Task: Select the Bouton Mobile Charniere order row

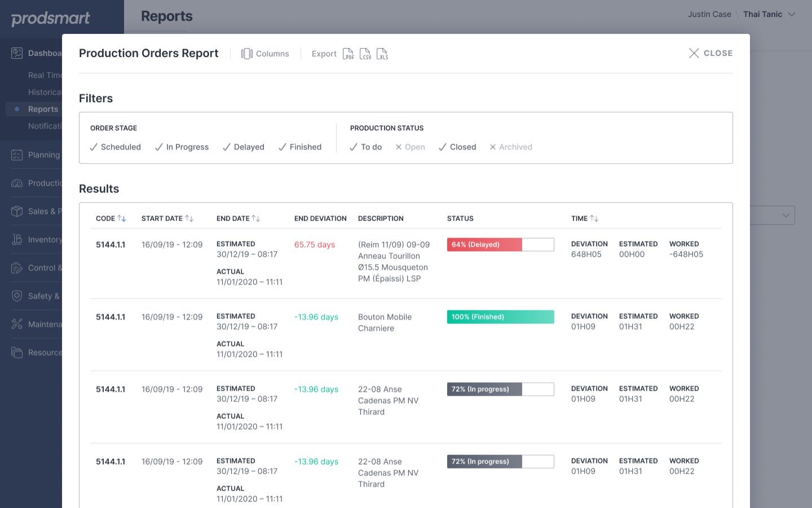Action: [x=406, y=335]
